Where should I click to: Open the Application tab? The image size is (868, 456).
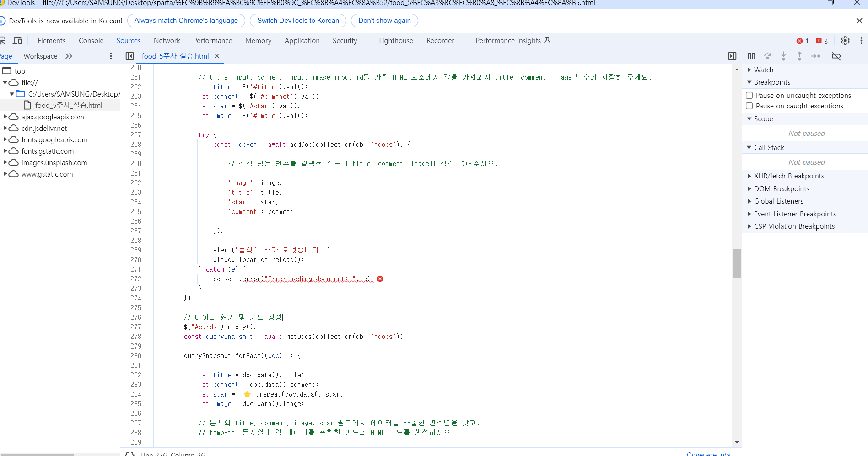coord(302,41)
